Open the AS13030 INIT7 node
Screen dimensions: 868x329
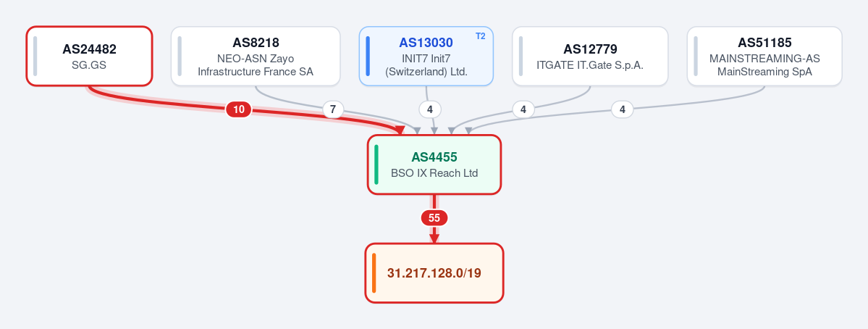[x=426, y=57]
